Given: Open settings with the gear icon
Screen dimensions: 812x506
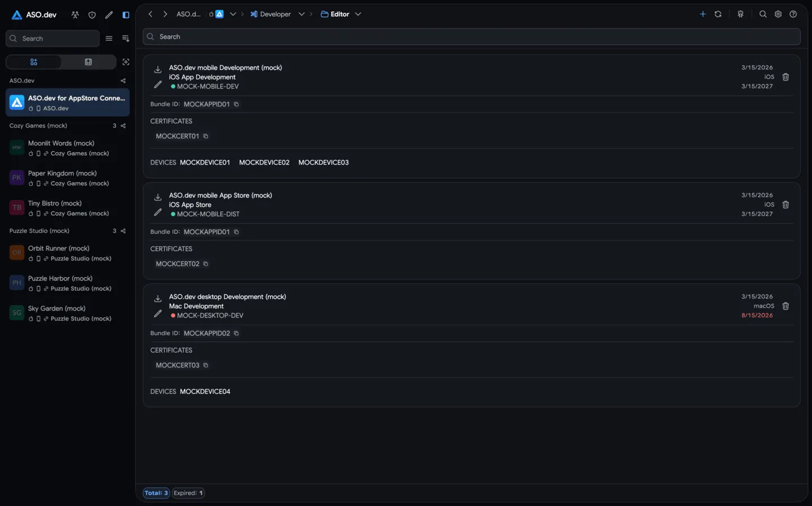Looking at the screenshot, I should point(778,14).
